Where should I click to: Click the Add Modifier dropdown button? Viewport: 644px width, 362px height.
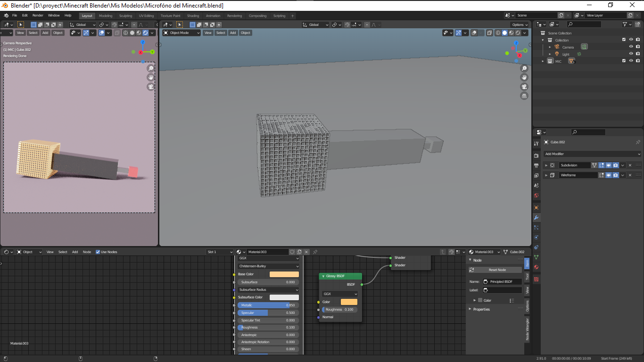tap(592, 154)
